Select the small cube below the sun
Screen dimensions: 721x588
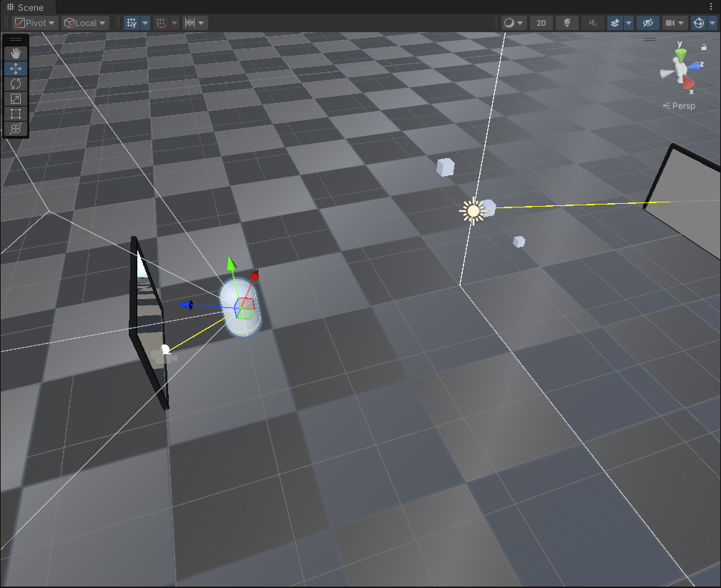point(519,241)
